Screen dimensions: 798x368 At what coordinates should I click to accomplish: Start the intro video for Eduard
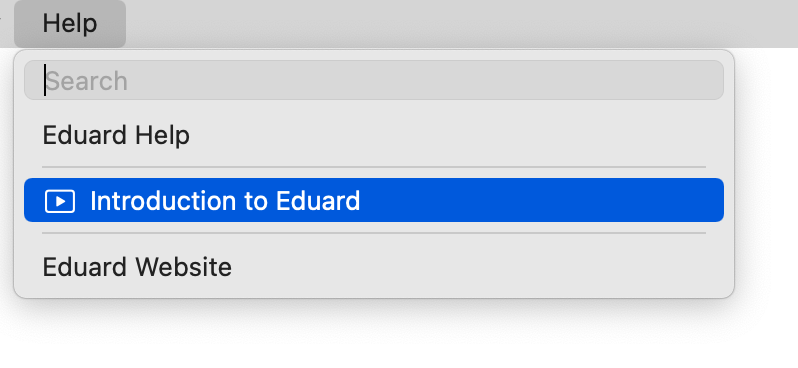pyautogui.click(x=374, y=200)
